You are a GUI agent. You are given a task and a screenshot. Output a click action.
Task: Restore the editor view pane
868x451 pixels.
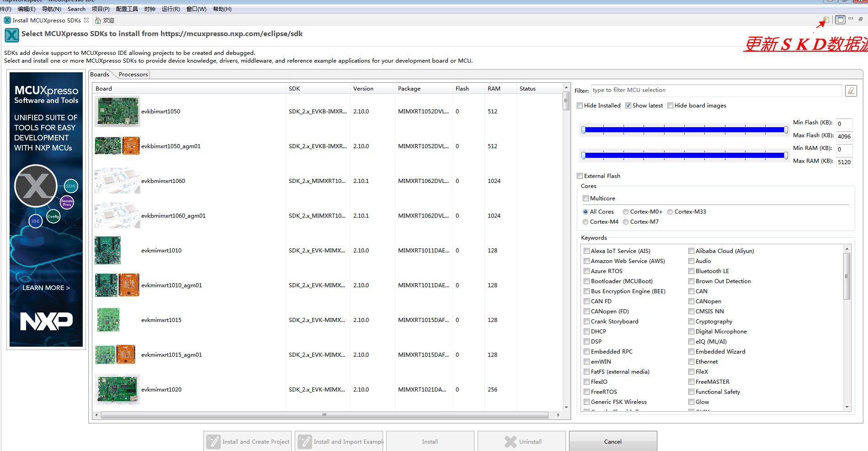point(861,19)
